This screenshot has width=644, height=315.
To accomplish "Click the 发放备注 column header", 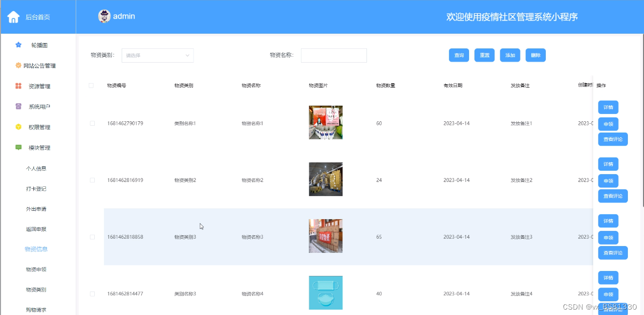I will pos(520,86).
